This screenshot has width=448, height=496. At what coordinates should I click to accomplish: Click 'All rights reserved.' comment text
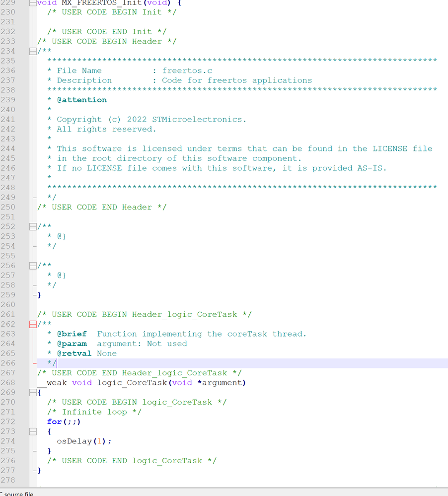[x=106, y=129]
